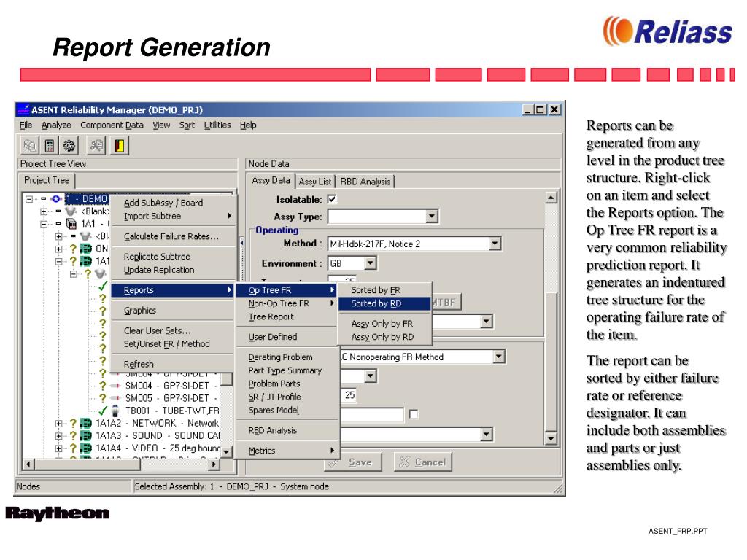Click the tree horizontal scrollbar right arrow
The height and width of the screenshot is (560, 747).
pyautogui.click(x=214, y=464)
